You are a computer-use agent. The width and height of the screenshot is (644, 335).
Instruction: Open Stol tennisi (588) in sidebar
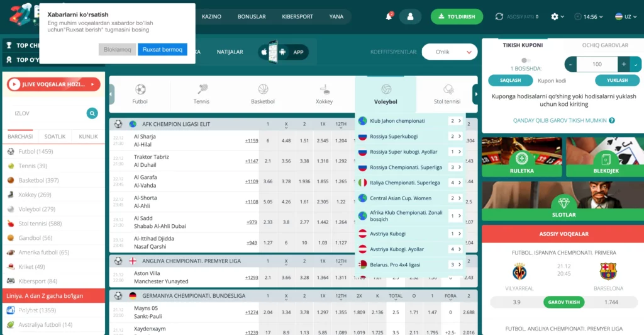point(53,224)
